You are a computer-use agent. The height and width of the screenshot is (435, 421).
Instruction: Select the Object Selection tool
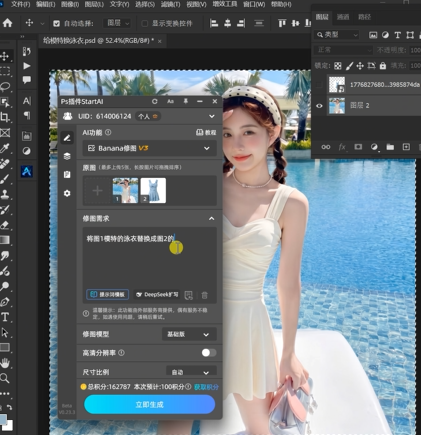[x=5, y=102]
